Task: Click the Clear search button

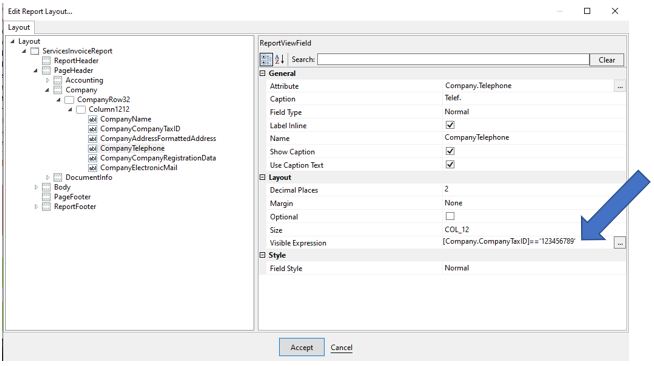Action: point(607,60)
